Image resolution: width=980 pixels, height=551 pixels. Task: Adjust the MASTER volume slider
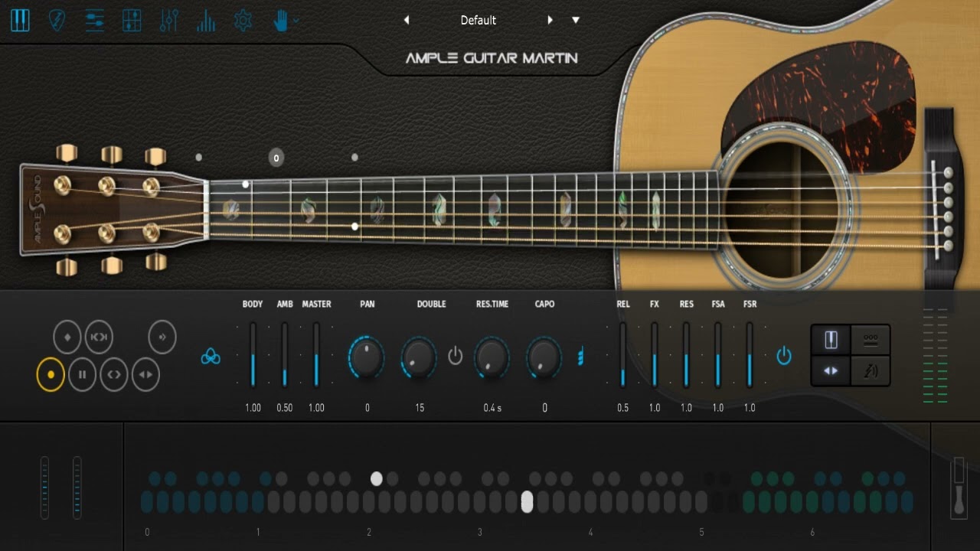coord(316,354)
